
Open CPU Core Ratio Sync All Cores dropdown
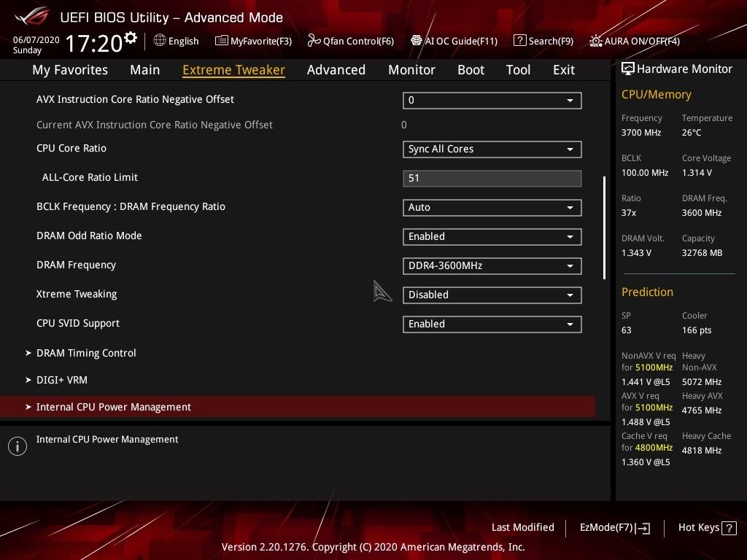coord(492,149)
